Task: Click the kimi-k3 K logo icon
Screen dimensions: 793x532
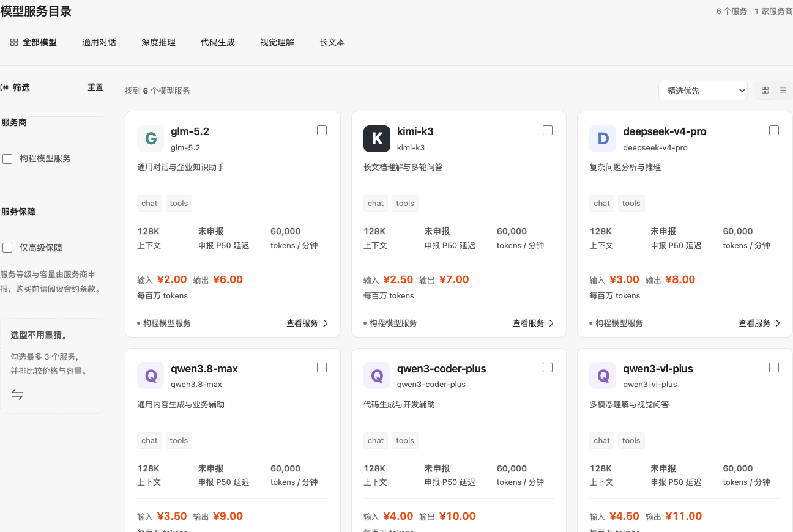Action: (x=377, y=139)
